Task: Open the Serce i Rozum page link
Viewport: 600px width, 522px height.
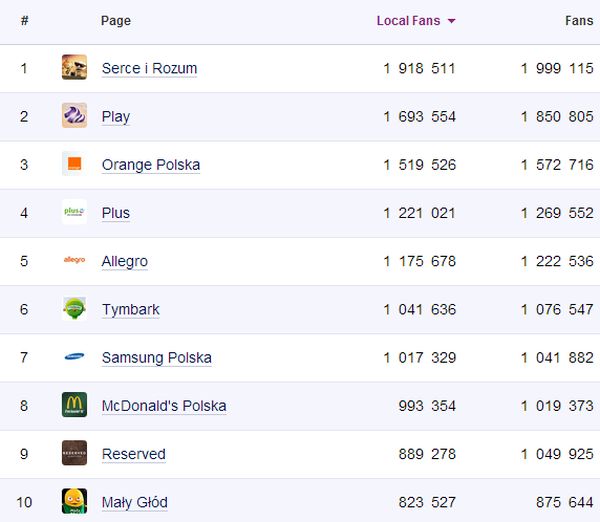Action: (x=149, y=69)
